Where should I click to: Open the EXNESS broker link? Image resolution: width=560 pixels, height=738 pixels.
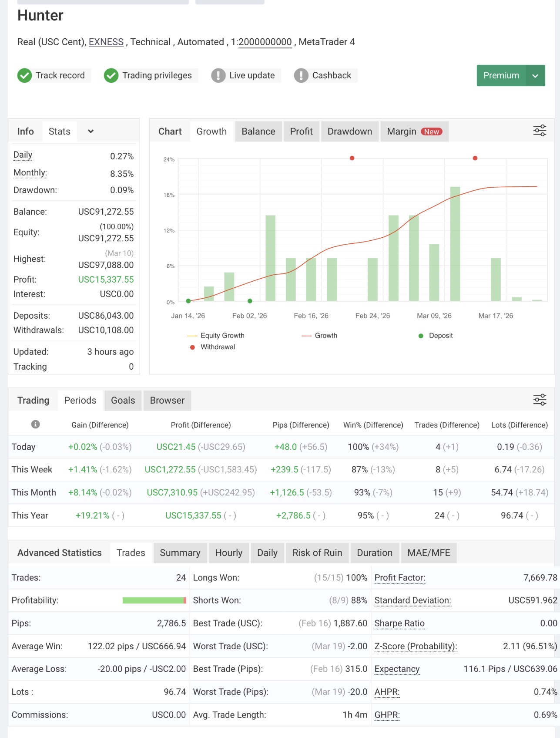pos(106,42)
